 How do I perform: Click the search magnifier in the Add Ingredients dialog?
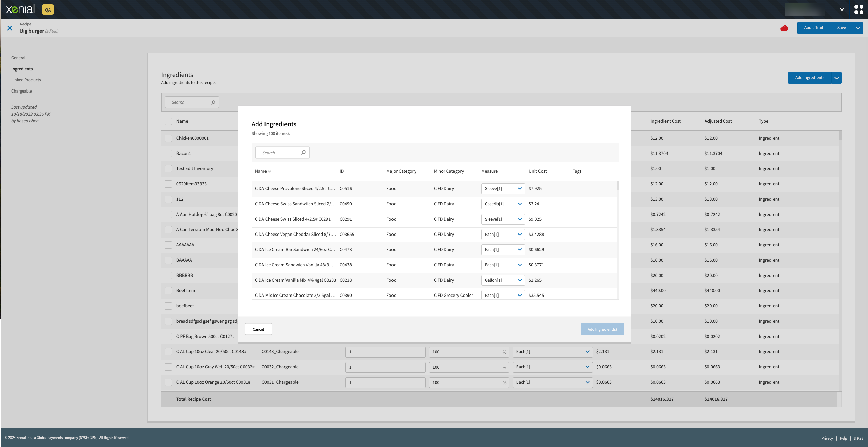(x=303, y=153)
